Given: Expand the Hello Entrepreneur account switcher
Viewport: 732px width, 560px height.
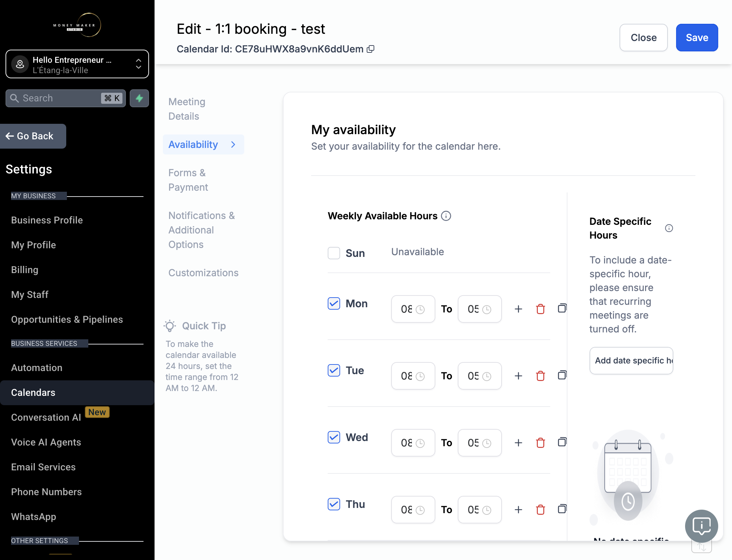Looking at the screenshot, I should click(x=77, y=64).
